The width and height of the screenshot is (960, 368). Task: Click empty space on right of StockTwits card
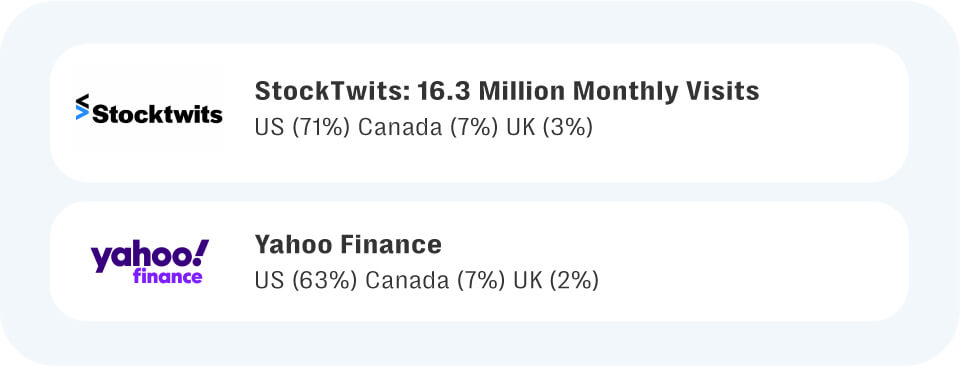coord(833,113)
